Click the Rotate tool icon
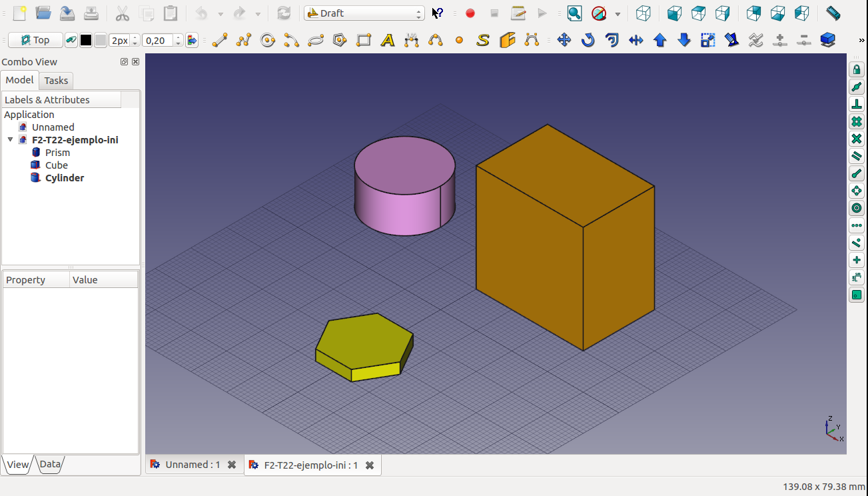Screen dimensions: 868x496 point(588,41)
